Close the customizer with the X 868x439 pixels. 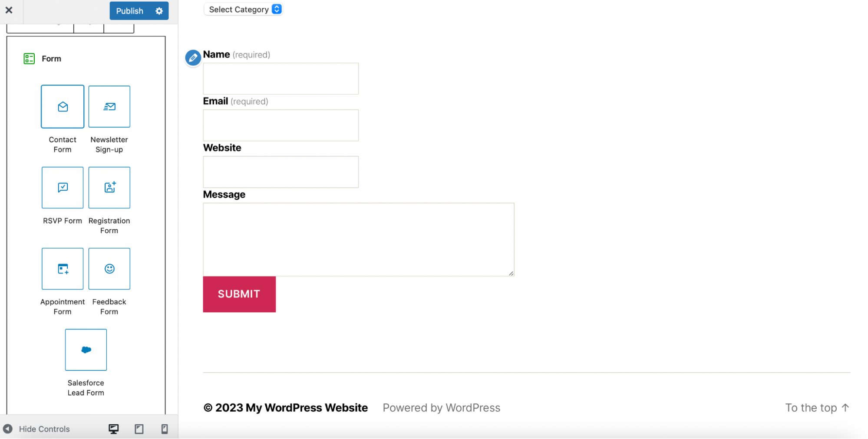coord(9,10)
